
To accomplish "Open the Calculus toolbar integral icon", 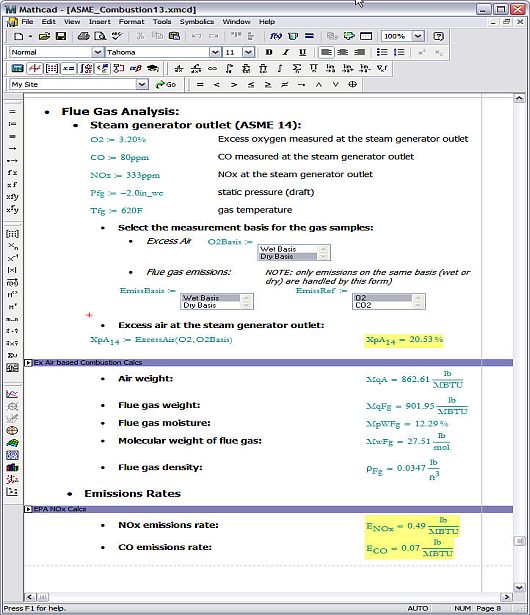I will click(86, 68).
